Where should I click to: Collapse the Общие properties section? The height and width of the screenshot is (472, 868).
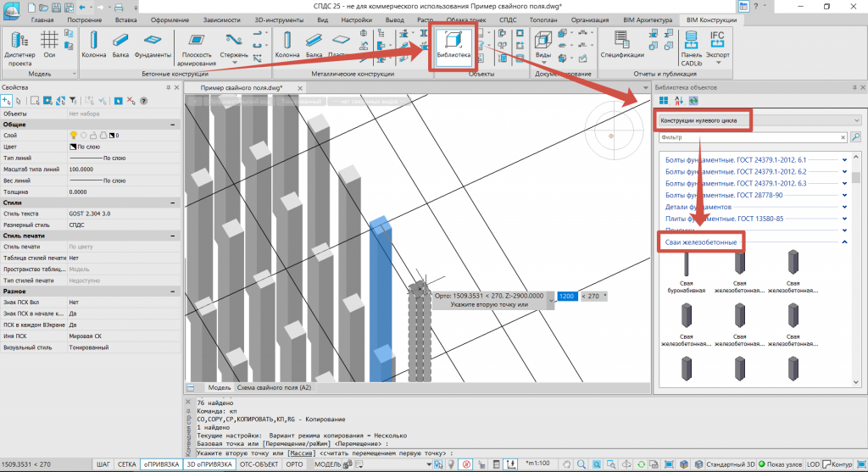[173, 125]
